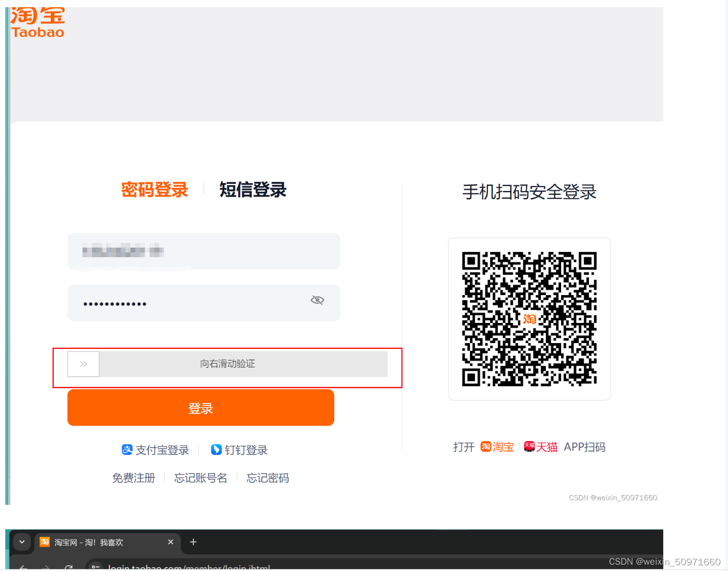Open the browser tab search dropdown
This screenshot has width=728, height=571.
pyautogui.click(x=22, y=542)
